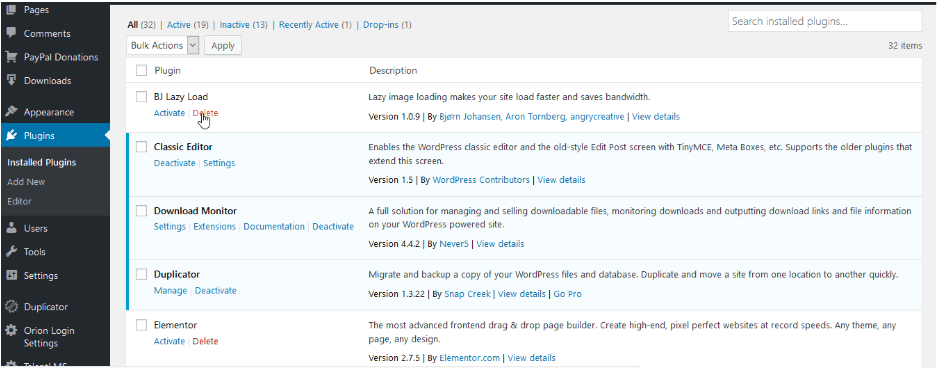This screenshot has height=369, width=940.
Task: Open Download Monitor Documentation link
Action: 274,226
